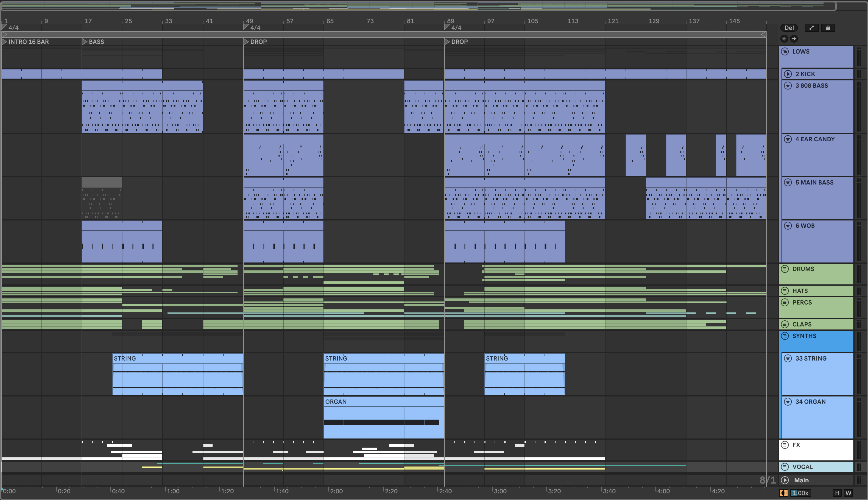Toggle the automation link mode button
Viewport: 868px width, 500px height.
coord(811,28)
